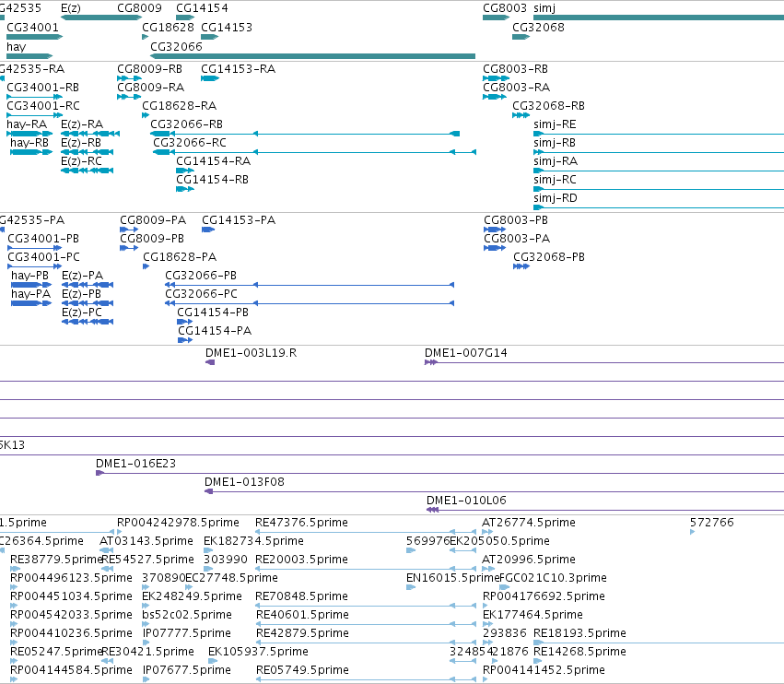Click EST RP004141452.5prime

(x=544, y=670)
